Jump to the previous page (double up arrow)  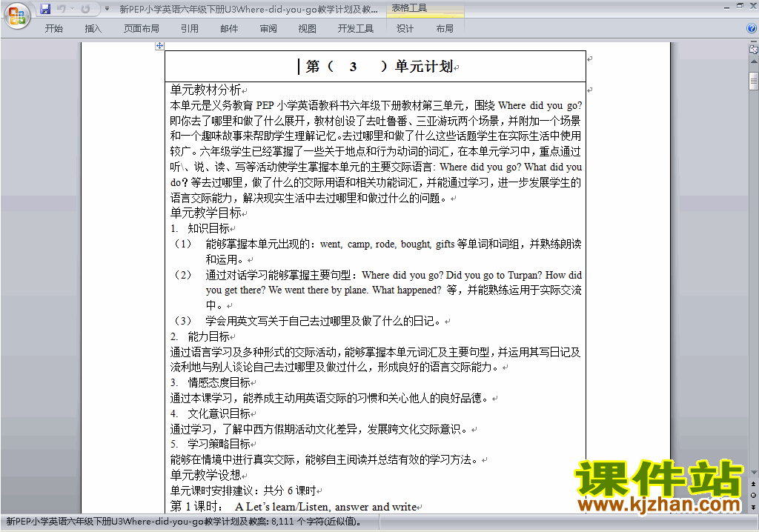(x=753, y=484)
